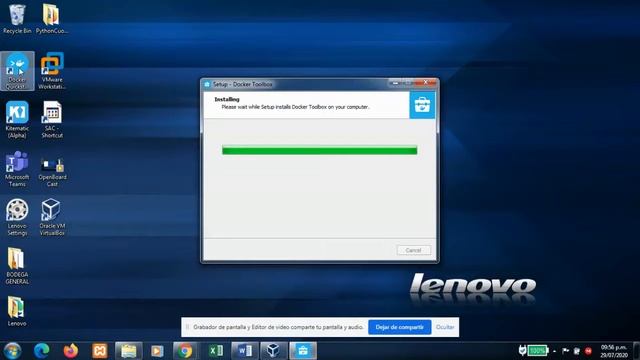640x360 pixels.
Task: Click the device tray icon beside the flag
Action: click(577, 351)
